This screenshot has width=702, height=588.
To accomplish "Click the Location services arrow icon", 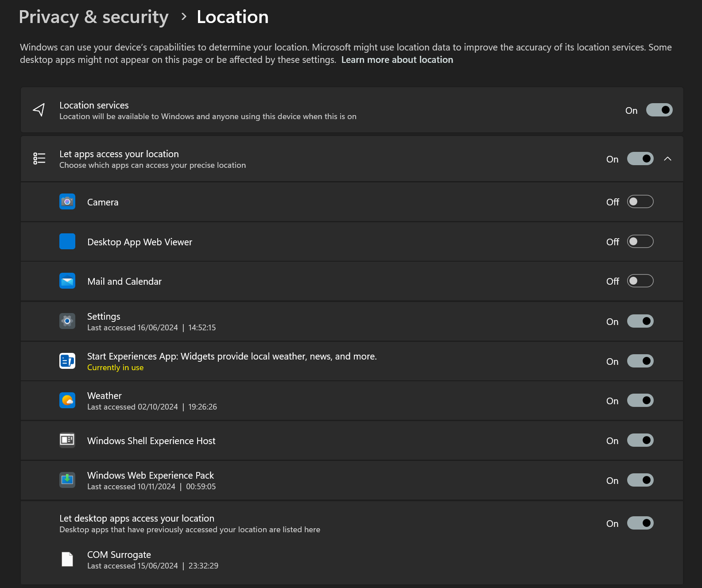I will [39, 110].
